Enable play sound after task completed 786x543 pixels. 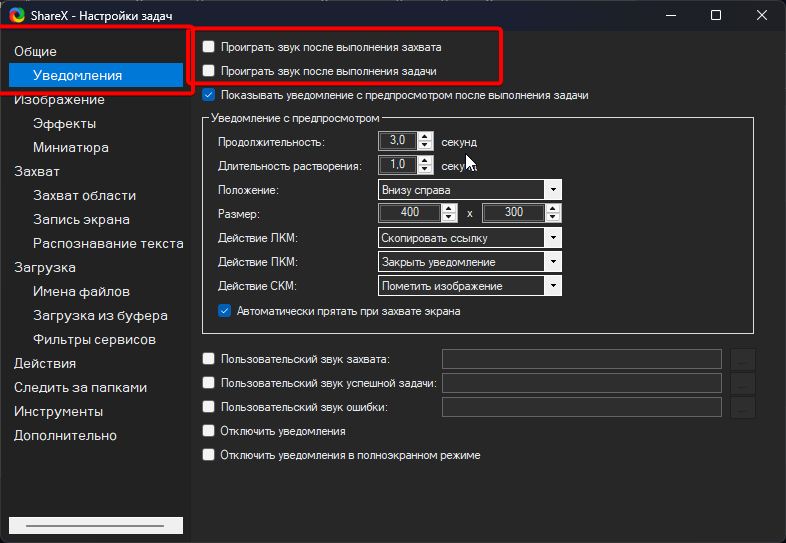pos(209,71)
